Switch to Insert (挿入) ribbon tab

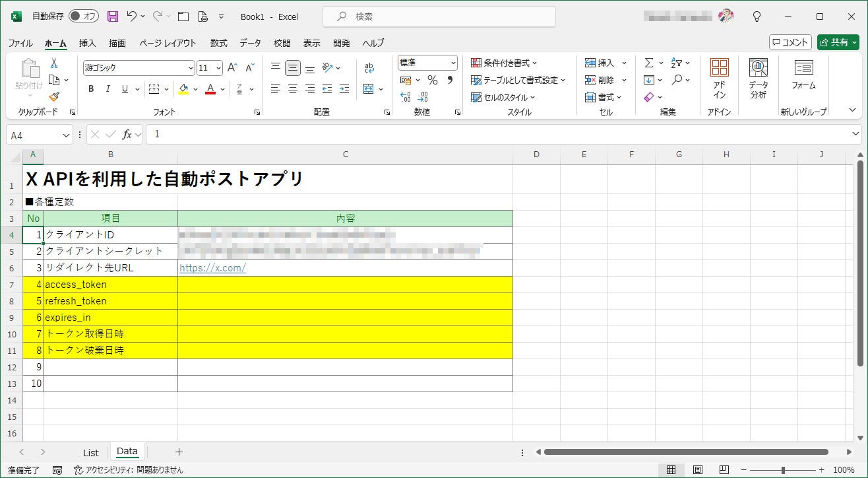[x=88, y=43]
